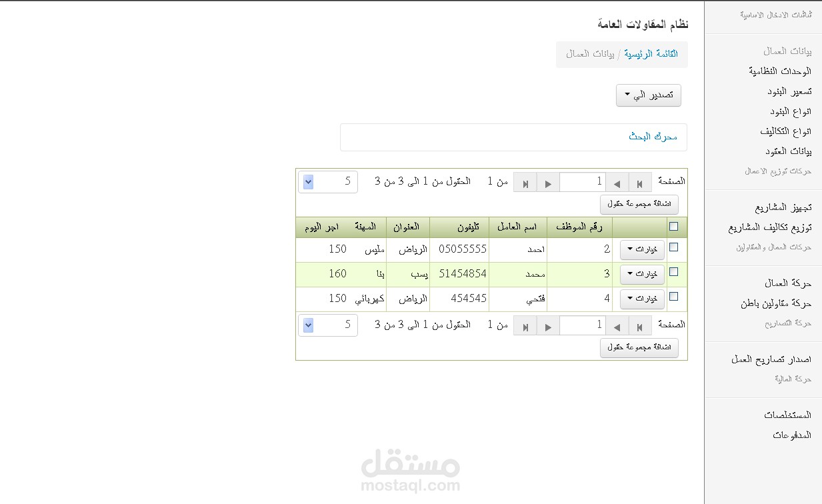This screenshot has height=504, width=822.
Task: Open the خيارات dropdown for محمد
Action: point(641,273)
